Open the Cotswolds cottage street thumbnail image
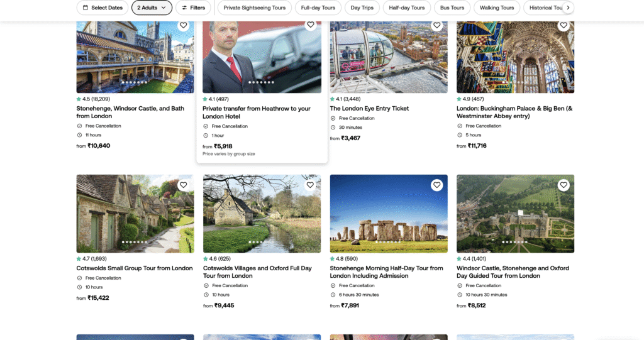The height and width of the screenshot is (340, 644). coord(135,214)
